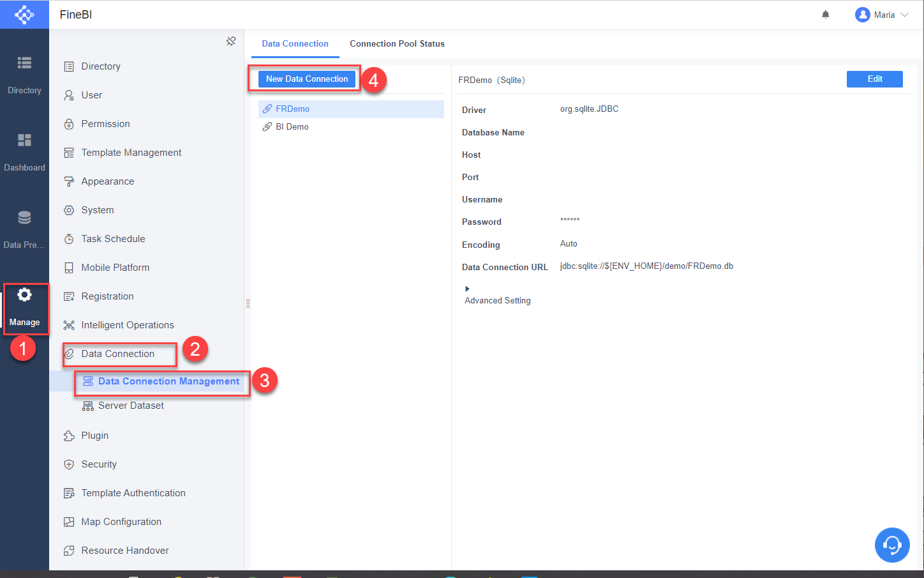Image resolution: width=924 pixels, height=578 pixels.
Task: Click the System gear icon
Action: (x=69, y=210)
